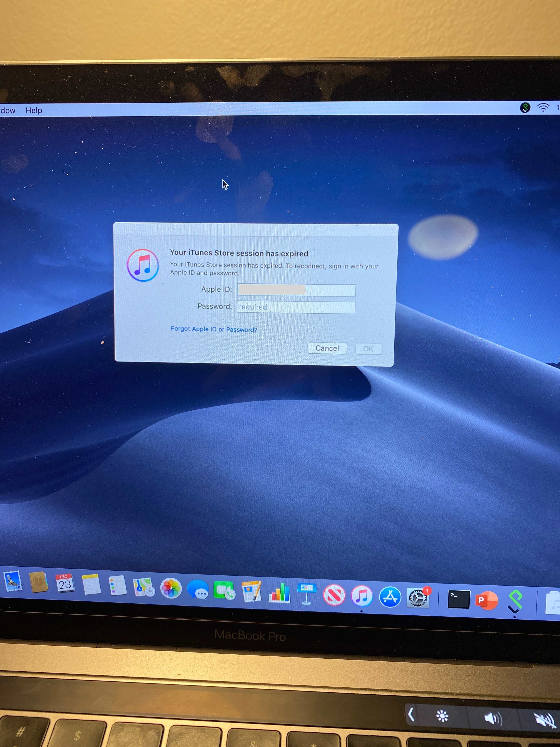The height and width of the screenshot is (747, 560).
Task: Launch the App Store from Dock
Action: pos(390,597)
